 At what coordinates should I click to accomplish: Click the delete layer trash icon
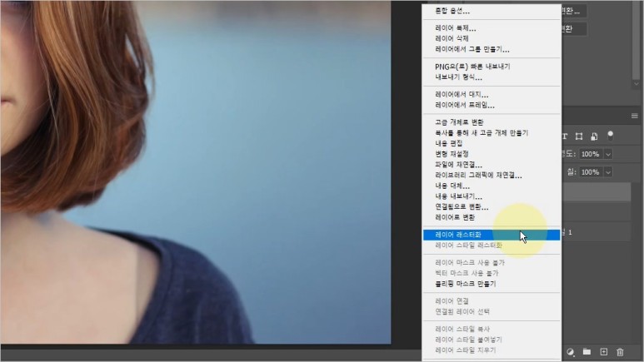tap(620, 352)
